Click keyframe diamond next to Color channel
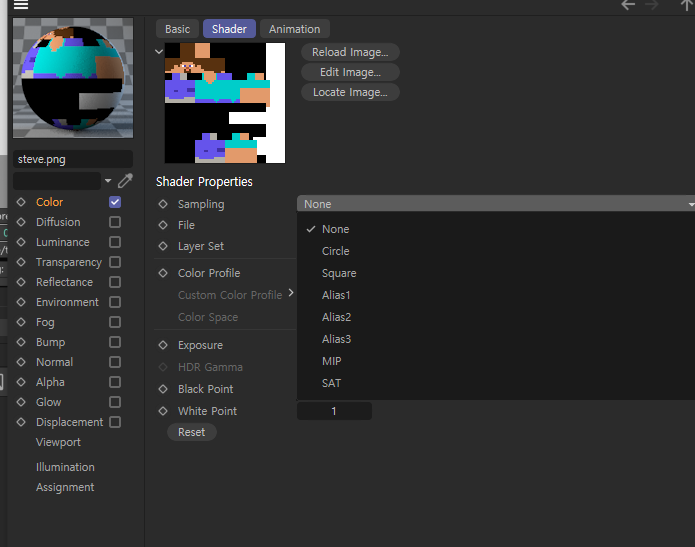Image resolution: width=695 pixels, height=547 pixels. [21, 202]
